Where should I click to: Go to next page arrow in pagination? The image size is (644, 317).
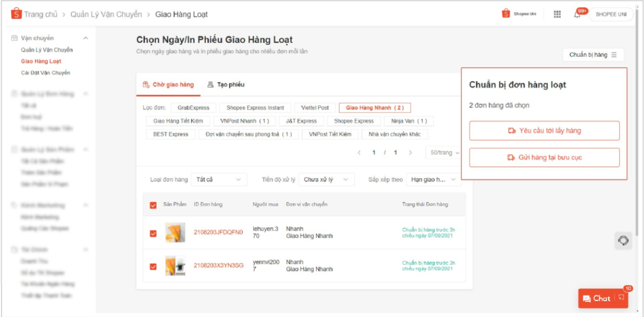coord(411,152)
